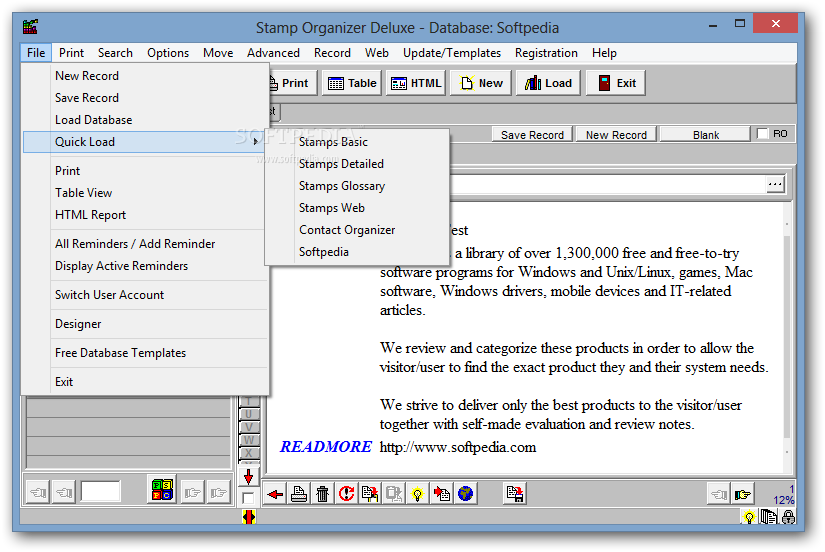The width and height of the screenshot is (825, 552).
Task: Click the red down arrow below letter tabs
Action: (248, 477)
